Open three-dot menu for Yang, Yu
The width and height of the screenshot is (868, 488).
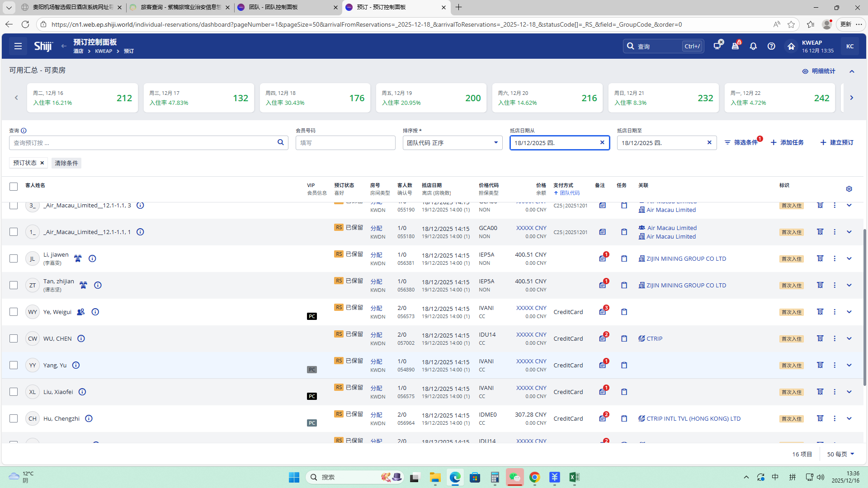[x=835, y=365]
